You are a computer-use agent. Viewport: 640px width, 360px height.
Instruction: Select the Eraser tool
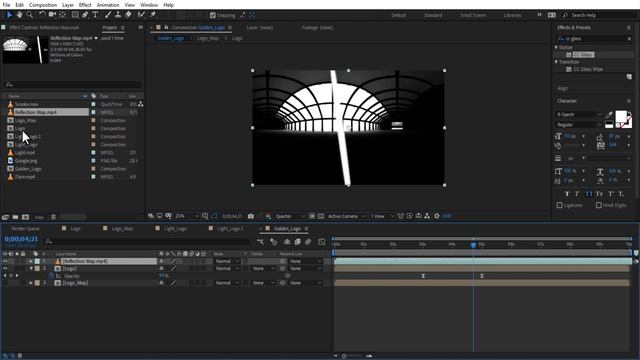[x=128, y=15]
